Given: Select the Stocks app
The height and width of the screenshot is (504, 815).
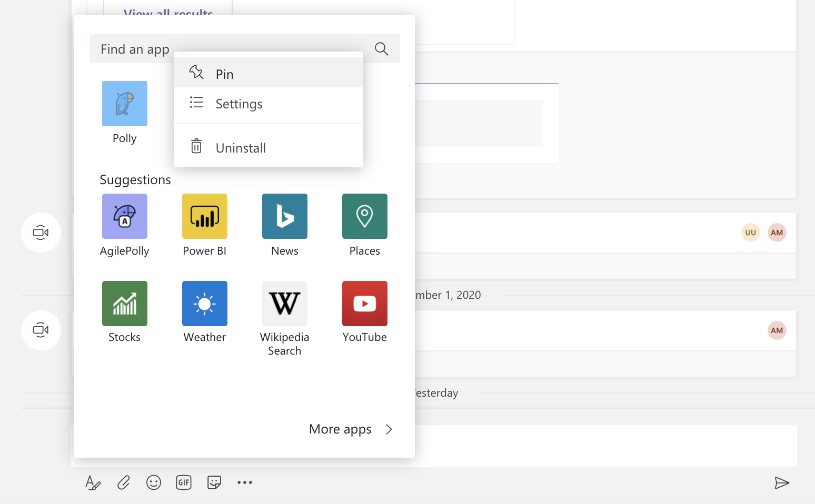Looking at the screenshot, I should pos(124,304).
